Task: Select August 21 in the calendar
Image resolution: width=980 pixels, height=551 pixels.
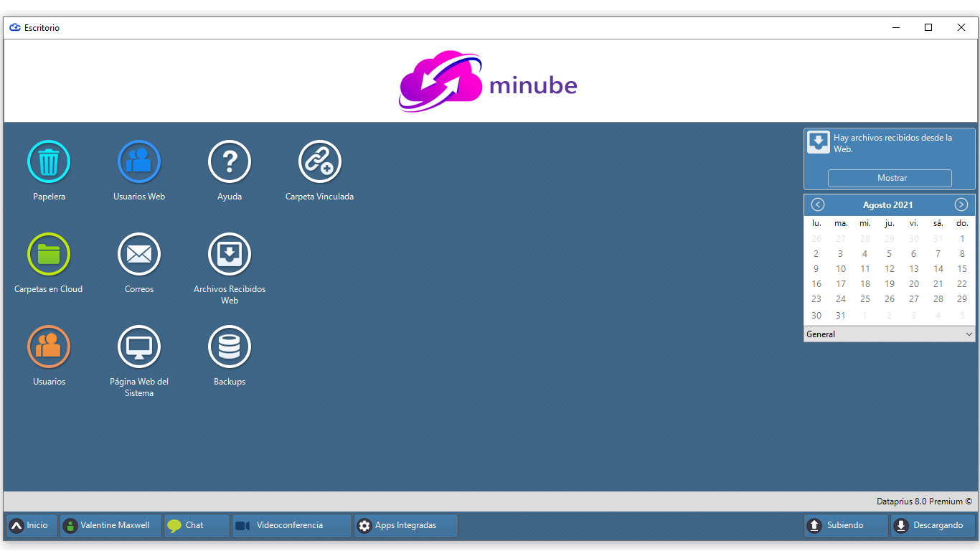Action: 938,284
